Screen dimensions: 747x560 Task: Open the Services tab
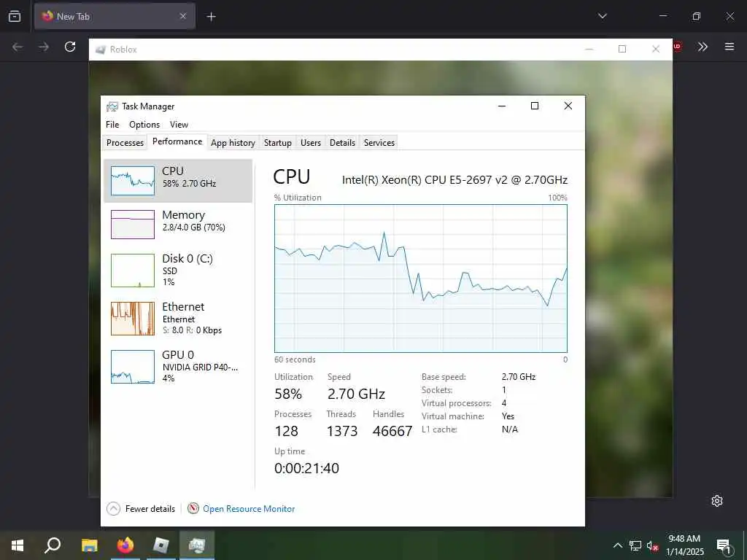point(379,142)
